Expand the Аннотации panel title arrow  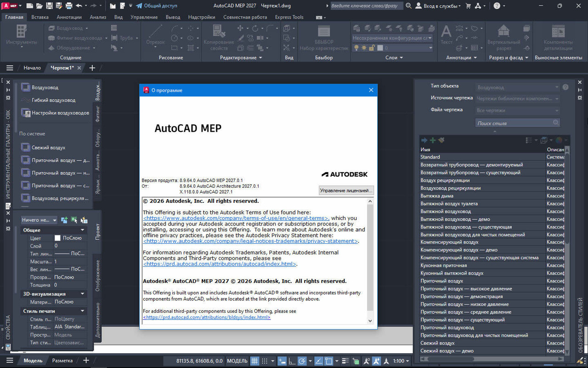(x=475, y=57)
